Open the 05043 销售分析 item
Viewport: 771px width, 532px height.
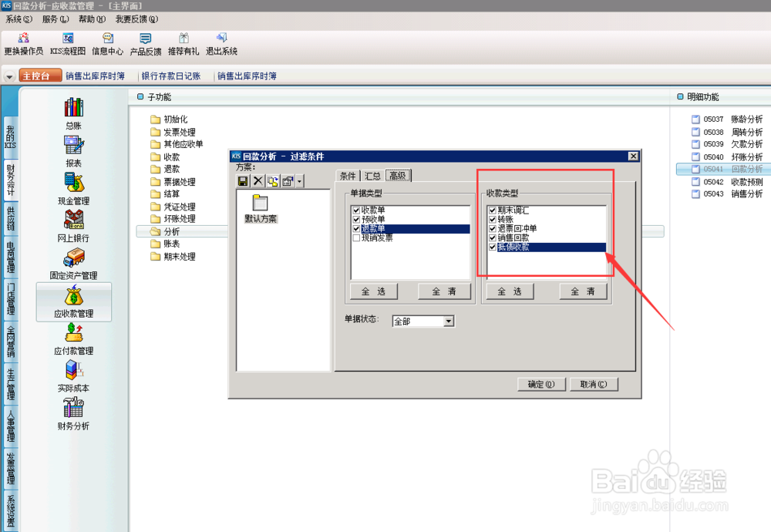pyautogui.click(x=727, y=194)
